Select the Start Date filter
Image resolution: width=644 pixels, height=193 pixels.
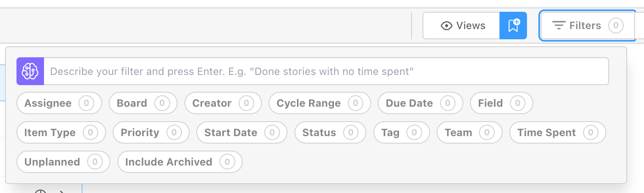tap(241, 133)
